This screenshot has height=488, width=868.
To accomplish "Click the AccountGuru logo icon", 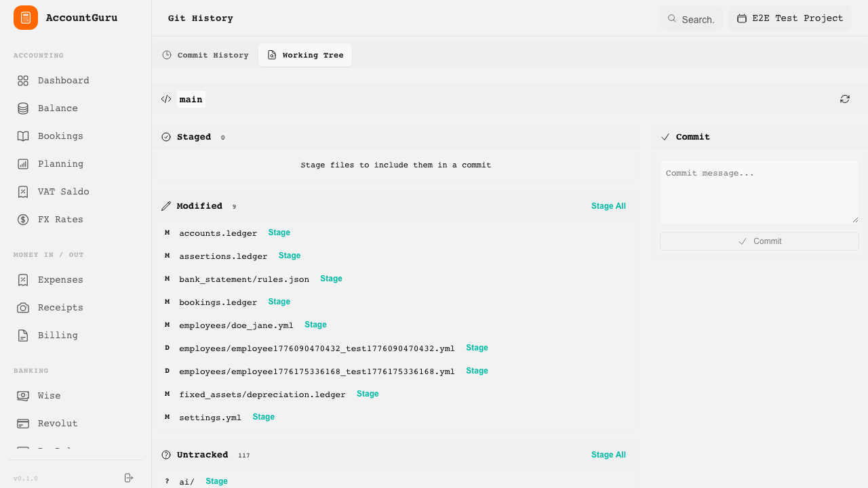I will [x=26, y=18].
